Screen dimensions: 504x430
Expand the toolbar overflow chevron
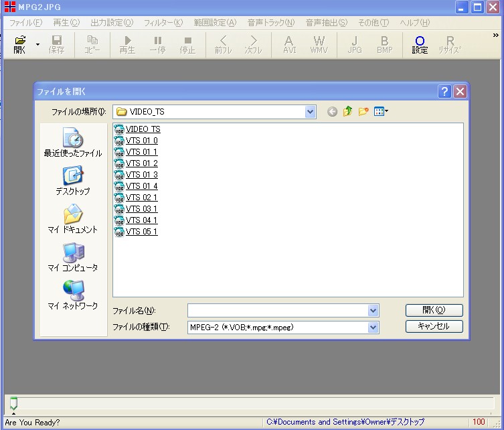[x=496, y=35]
